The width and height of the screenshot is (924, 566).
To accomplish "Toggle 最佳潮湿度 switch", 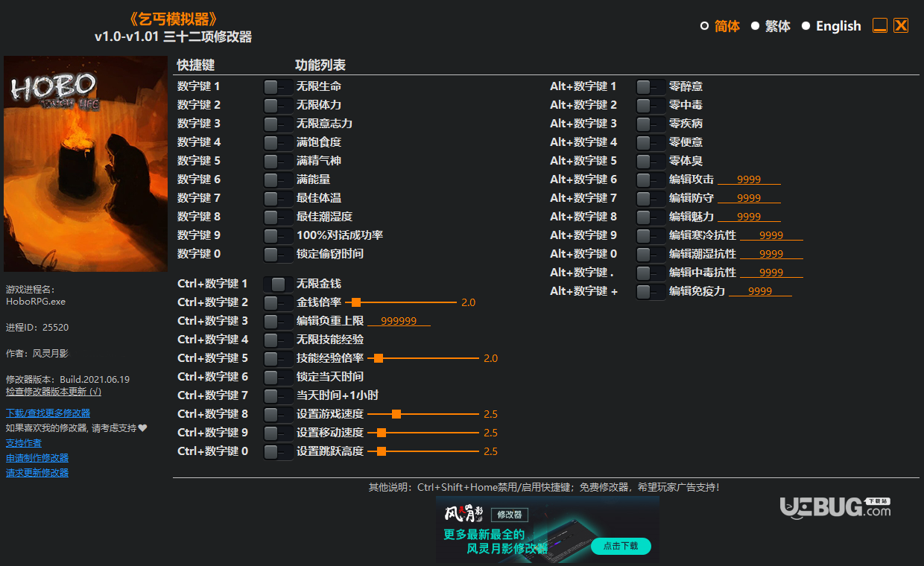I will [279, 217].
